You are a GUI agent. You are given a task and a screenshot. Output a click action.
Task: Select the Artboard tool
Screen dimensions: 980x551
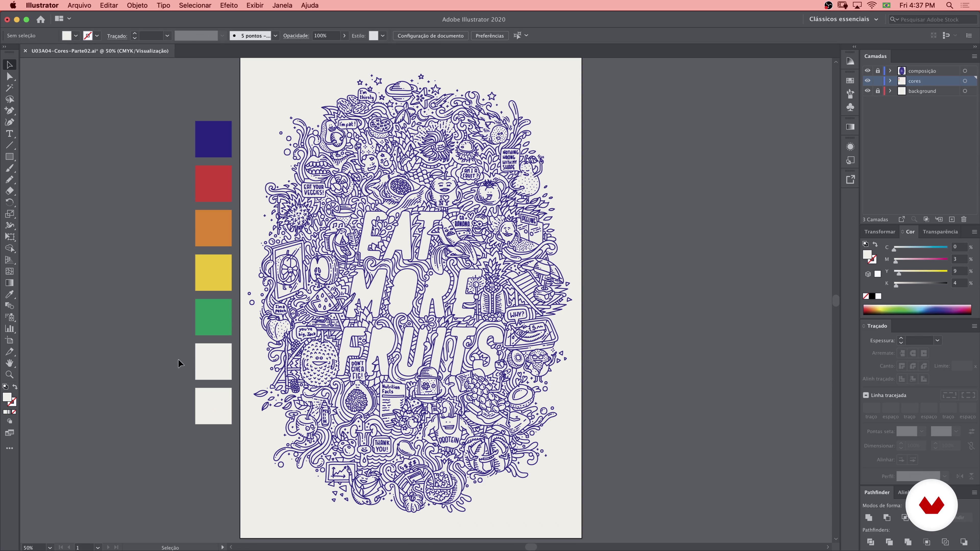pyautogui.click(x=9, y=340)
